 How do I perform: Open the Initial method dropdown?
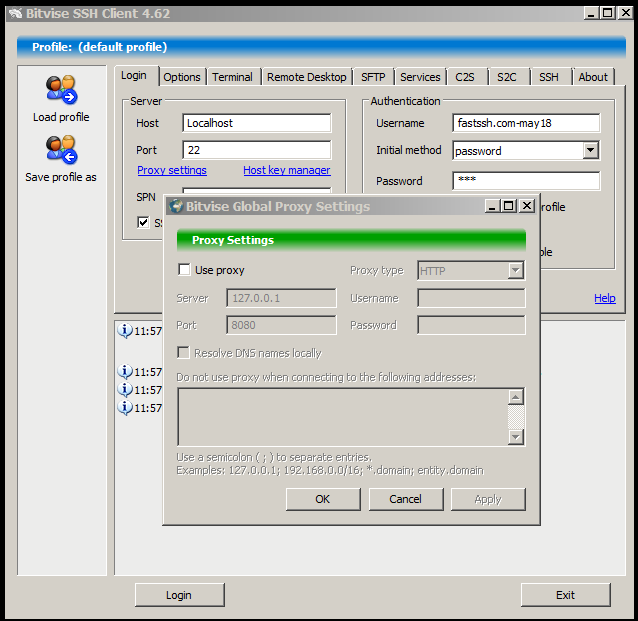590,150
